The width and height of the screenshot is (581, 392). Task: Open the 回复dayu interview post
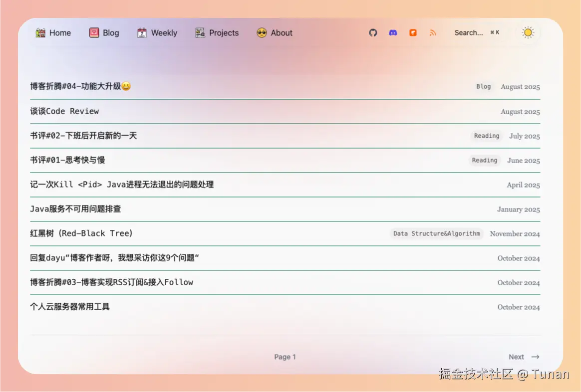click(114, 258)
